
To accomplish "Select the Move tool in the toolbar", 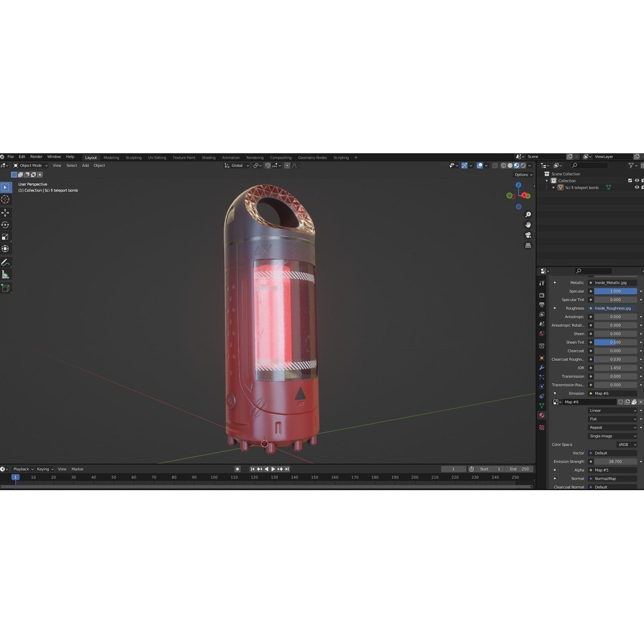I will (5, 212).
